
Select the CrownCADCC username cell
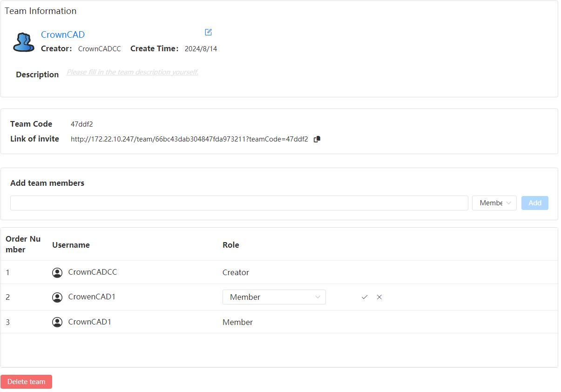coord(93,272)
